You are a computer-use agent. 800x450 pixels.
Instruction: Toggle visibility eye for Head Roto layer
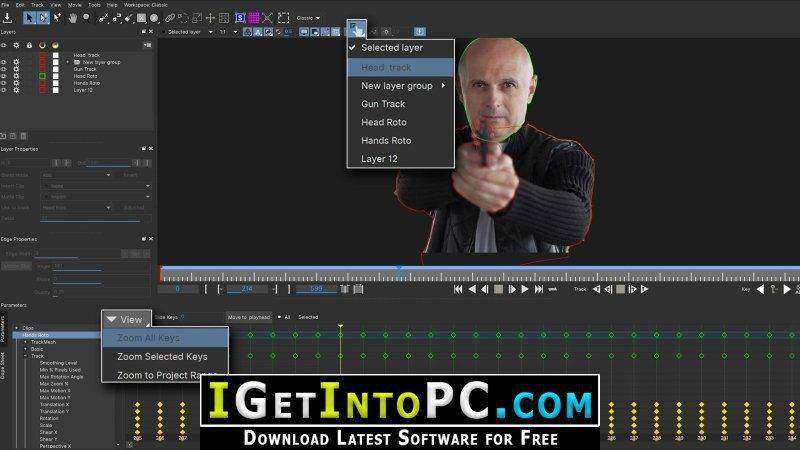(5, 75)
